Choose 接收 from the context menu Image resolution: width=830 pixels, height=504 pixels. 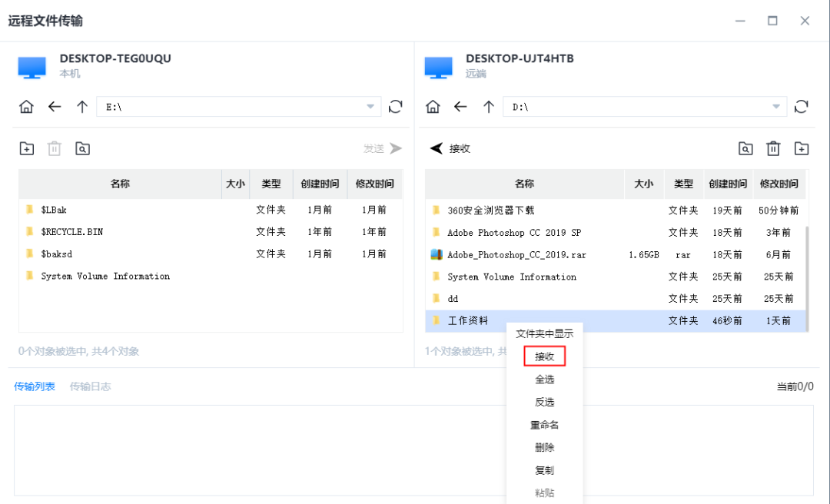click(x=545, y=356)
